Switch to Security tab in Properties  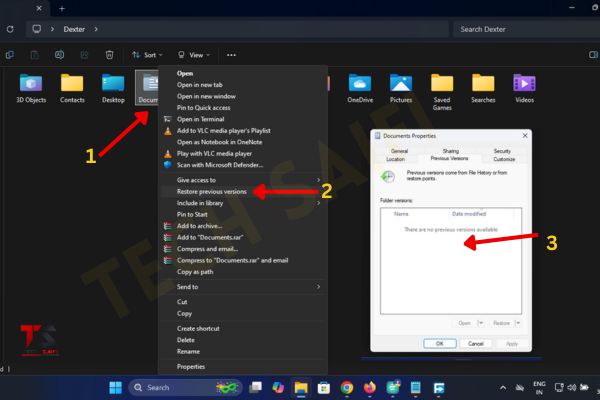point(502,151)
